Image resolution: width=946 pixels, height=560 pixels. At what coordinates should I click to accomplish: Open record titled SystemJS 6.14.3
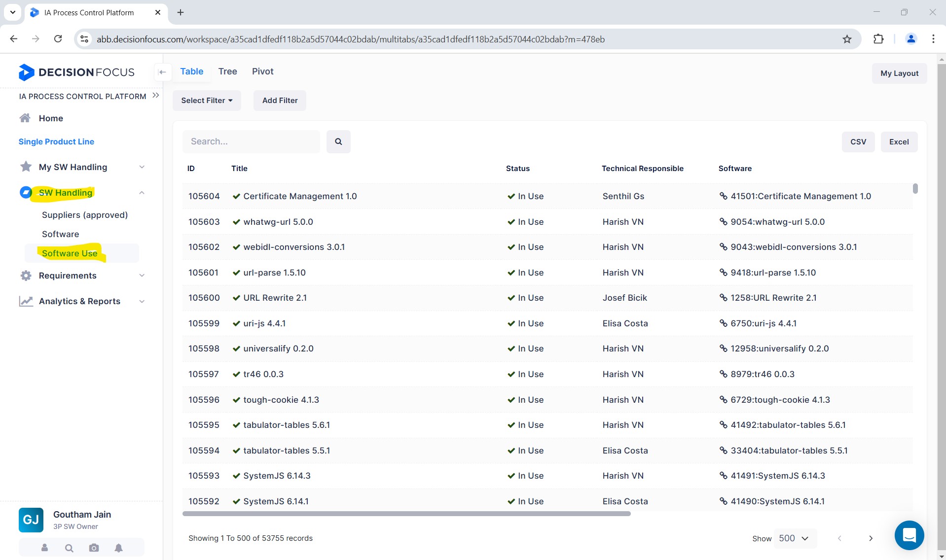coord(277,476)
